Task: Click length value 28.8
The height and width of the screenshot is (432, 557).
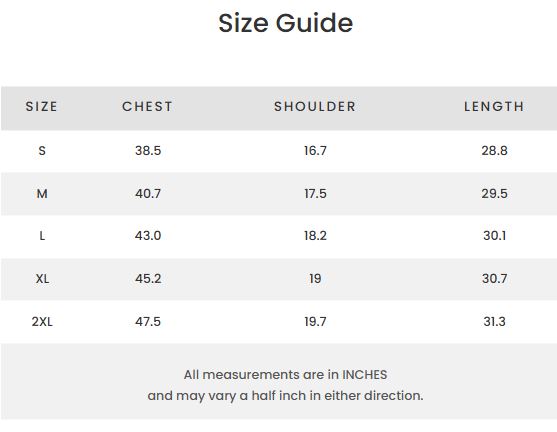Action: 494,151
